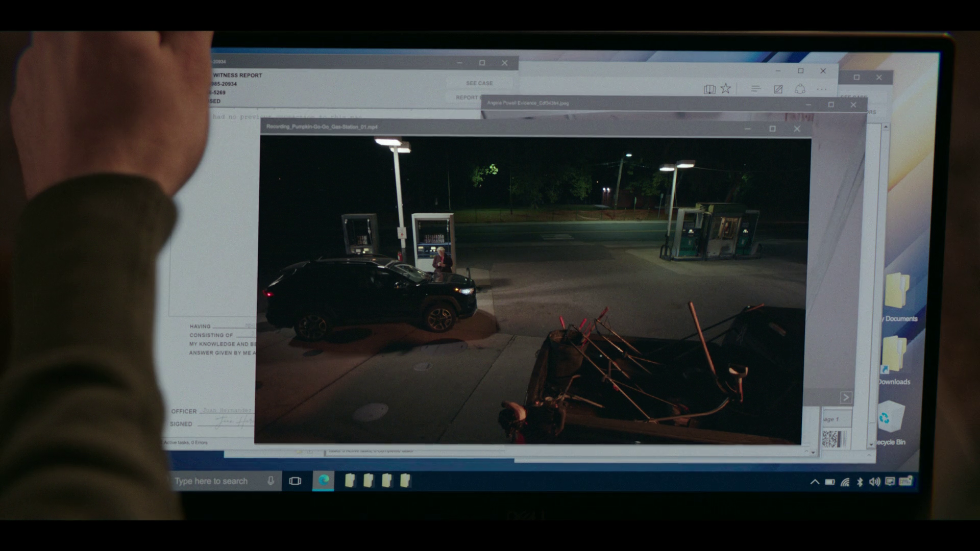The width and height of the screenshot is (980, 551).
Task: Maximize the gas station recording video window
Action: coord(772,129)
